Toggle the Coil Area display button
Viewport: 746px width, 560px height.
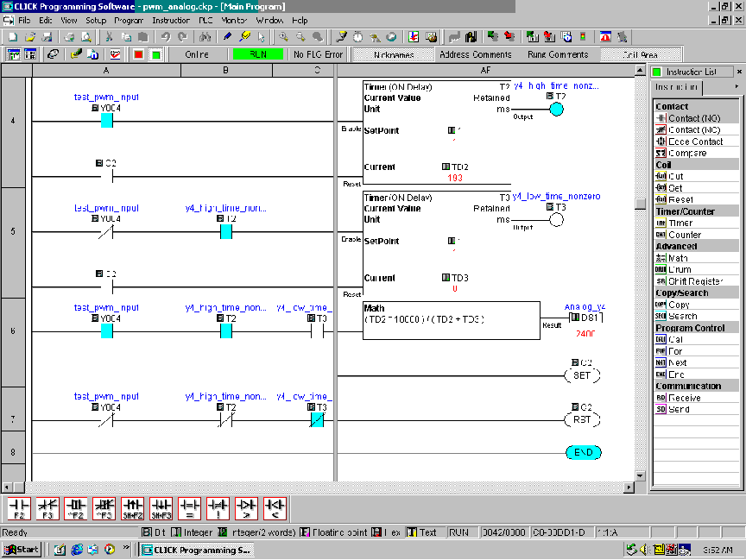pyautogui.click(x=641, y=54)
